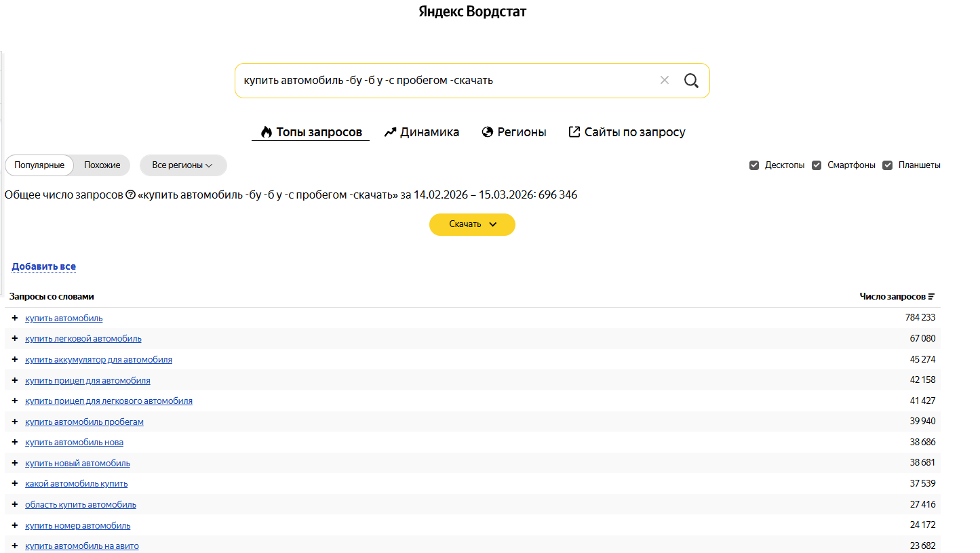Open the Все регионы dropdown

183,165
